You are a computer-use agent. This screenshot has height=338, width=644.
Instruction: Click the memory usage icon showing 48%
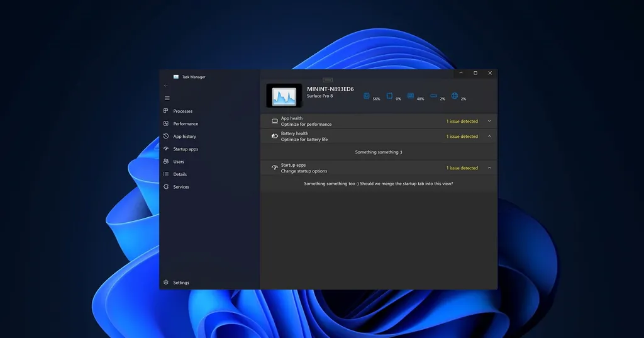click(x=411, y=96)
